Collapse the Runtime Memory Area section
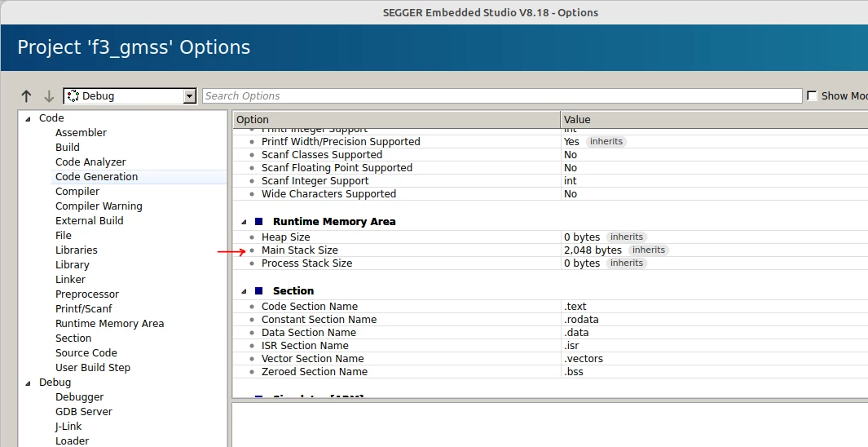This screenshot has height=447, width=868. click(244, 222)
